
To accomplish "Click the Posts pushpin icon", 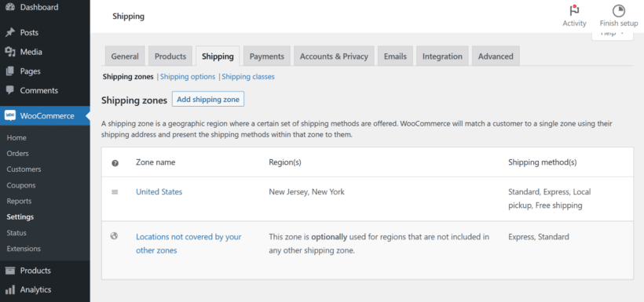I will click(10, 33).
